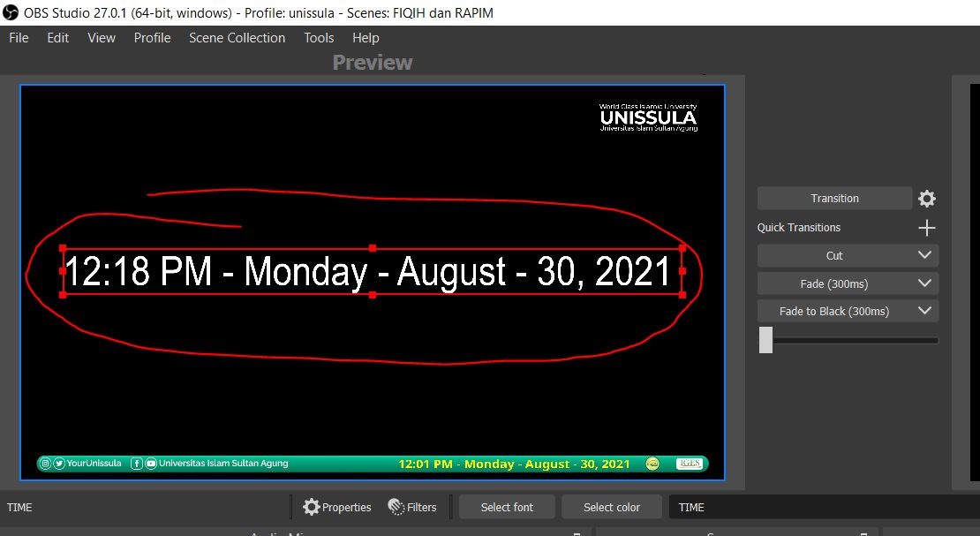Add a Quick Transition with the plus icon
The height and width of the screenshot is (536, 980).
pos(926,227)
